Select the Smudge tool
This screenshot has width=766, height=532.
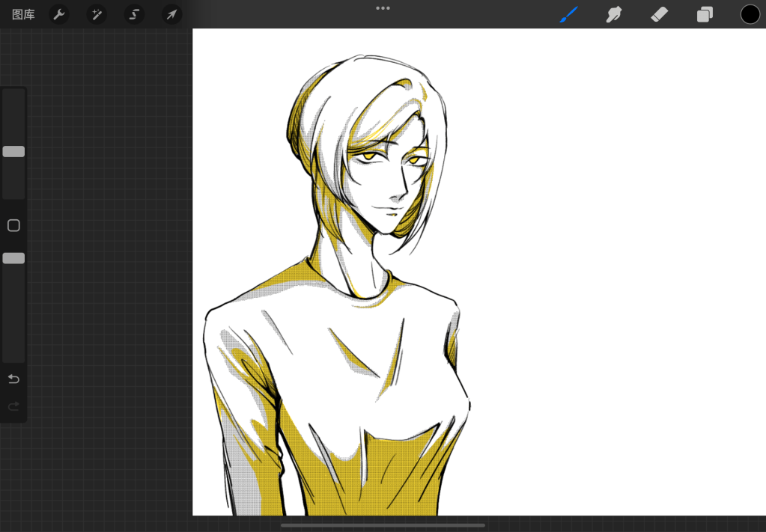[x=614, y=14]
